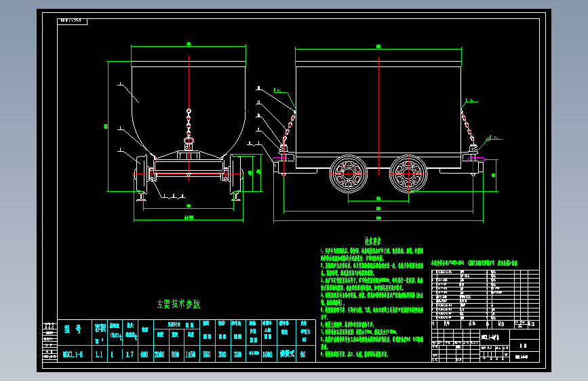Select the 2000 length value cell
The image size is (588, 381).
pyautogui.click(x=160, y=354)
